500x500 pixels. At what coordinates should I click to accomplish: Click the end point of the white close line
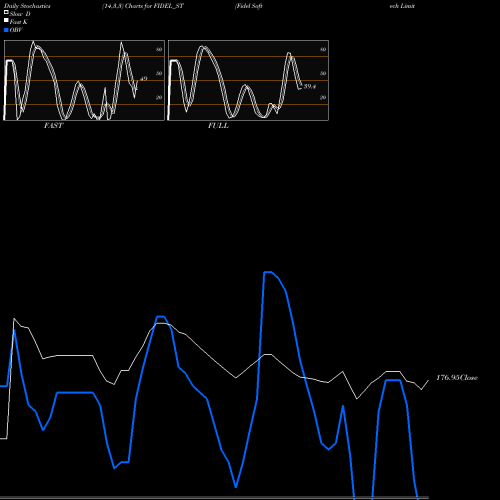click(428, 380)
